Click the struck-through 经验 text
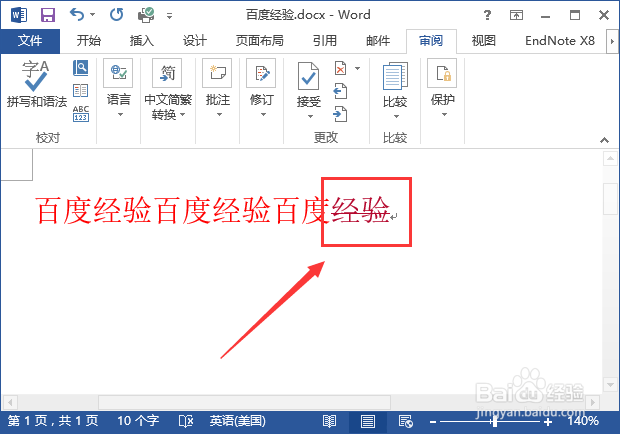Image resolution: width=620 pixels, height=434 pixels. click(x=360, y=209)
